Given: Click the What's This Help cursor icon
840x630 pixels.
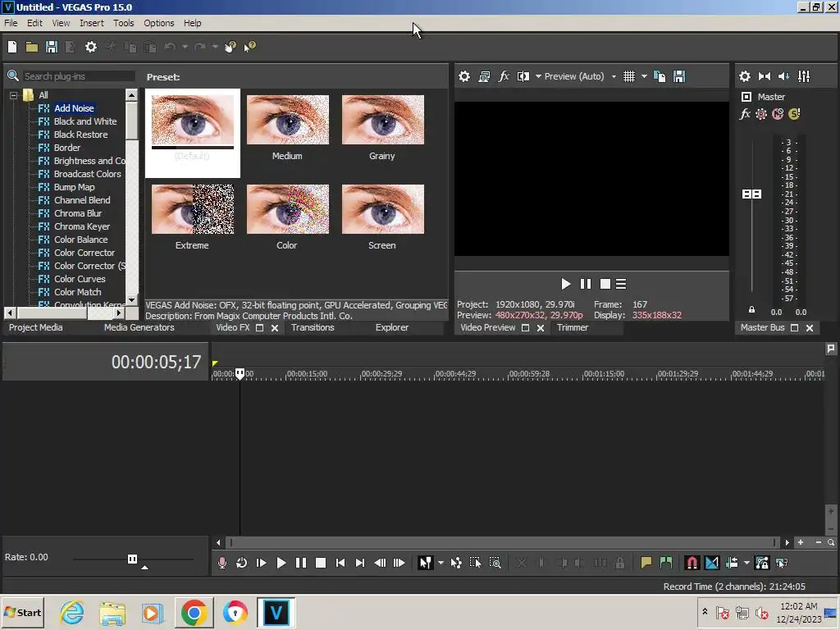Looking at the screenshot, I should tap(249, 47).
